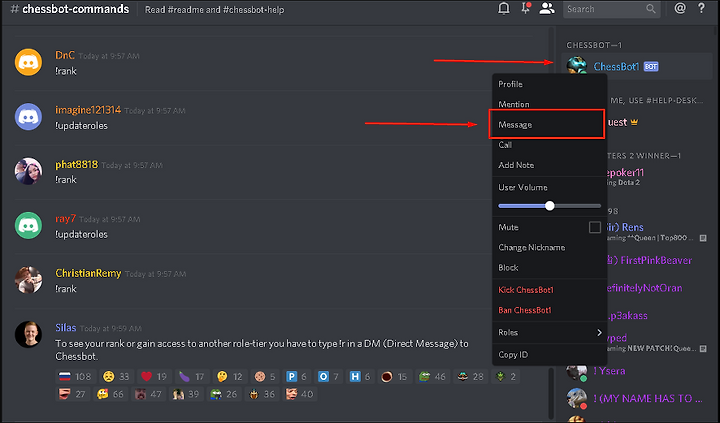The height and width of the screenshot is (423, 720).
Task: Click ray7's green Discord avatar
Action: point(28,226)
